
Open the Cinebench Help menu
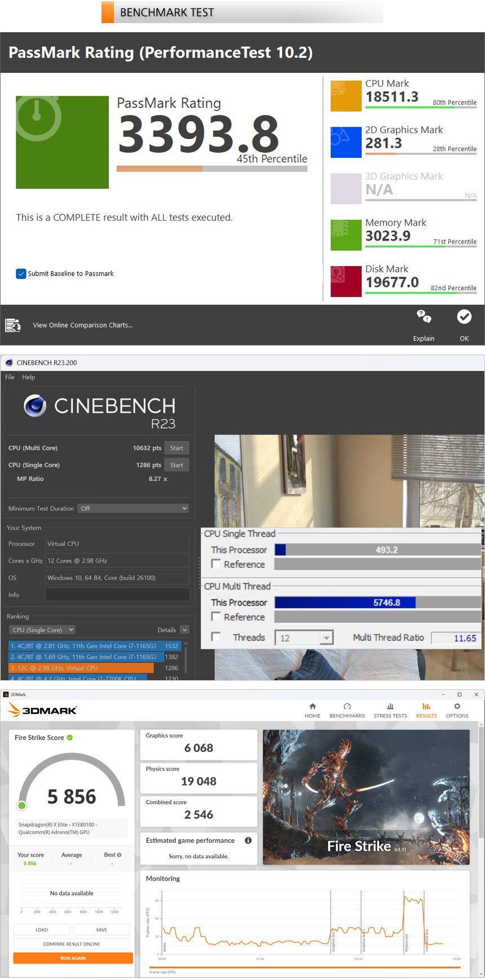pos(28,377)
